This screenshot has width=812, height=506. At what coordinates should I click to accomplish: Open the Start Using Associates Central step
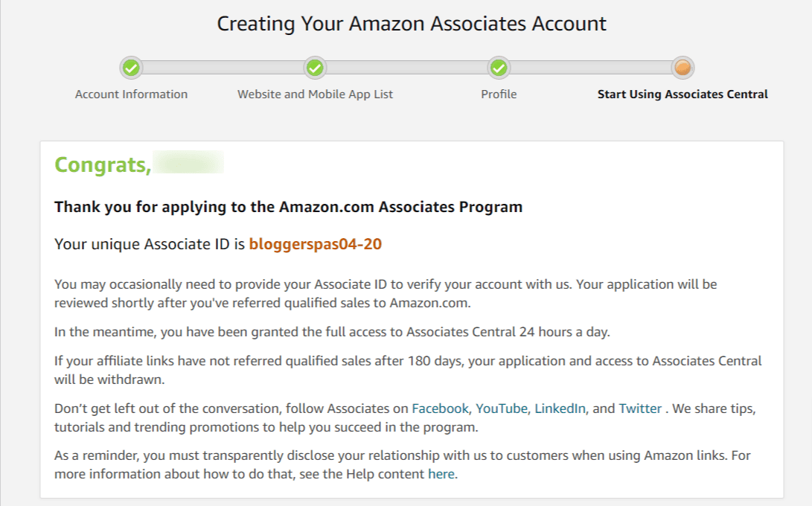coord(682,94)
